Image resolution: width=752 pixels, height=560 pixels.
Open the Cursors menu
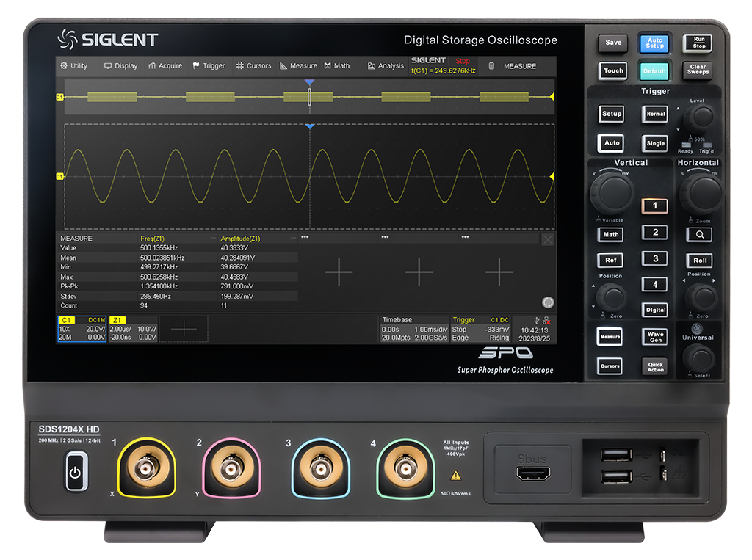[253, 65]
